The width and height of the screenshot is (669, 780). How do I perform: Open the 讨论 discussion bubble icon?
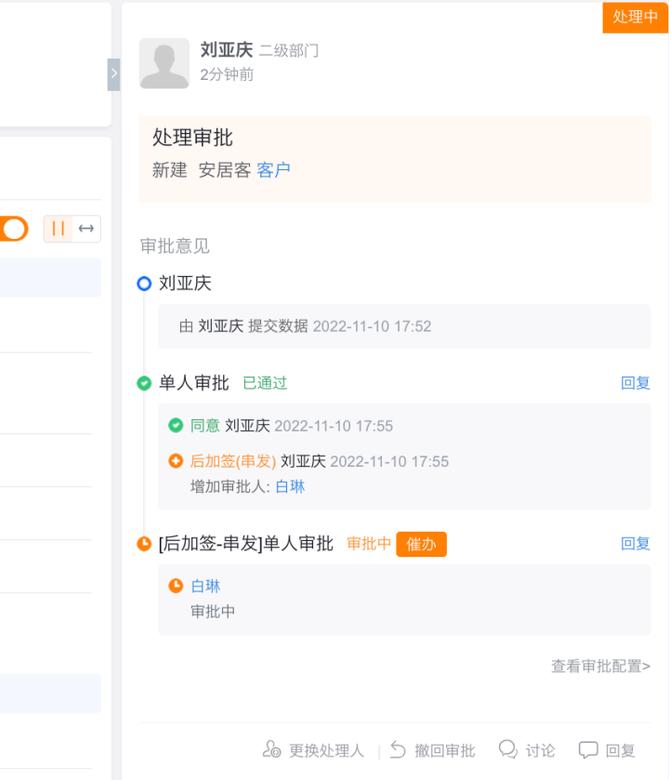click(508, 749)
